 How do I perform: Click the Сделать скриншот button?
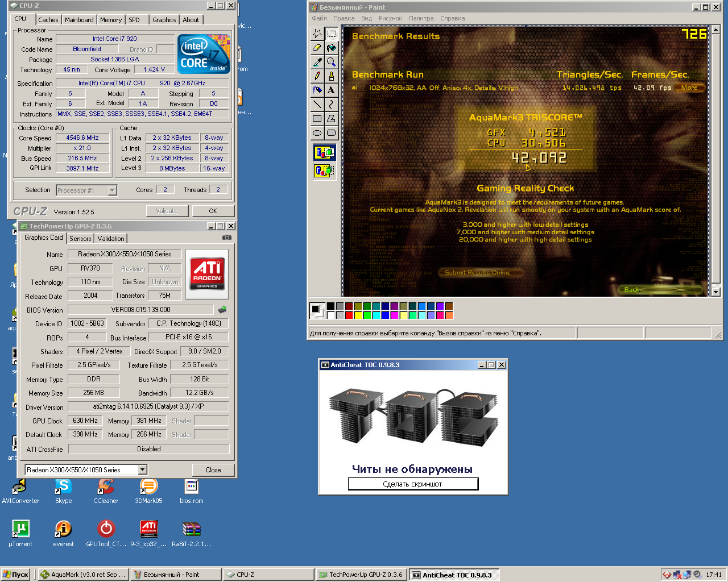click(x=413, y=484)
